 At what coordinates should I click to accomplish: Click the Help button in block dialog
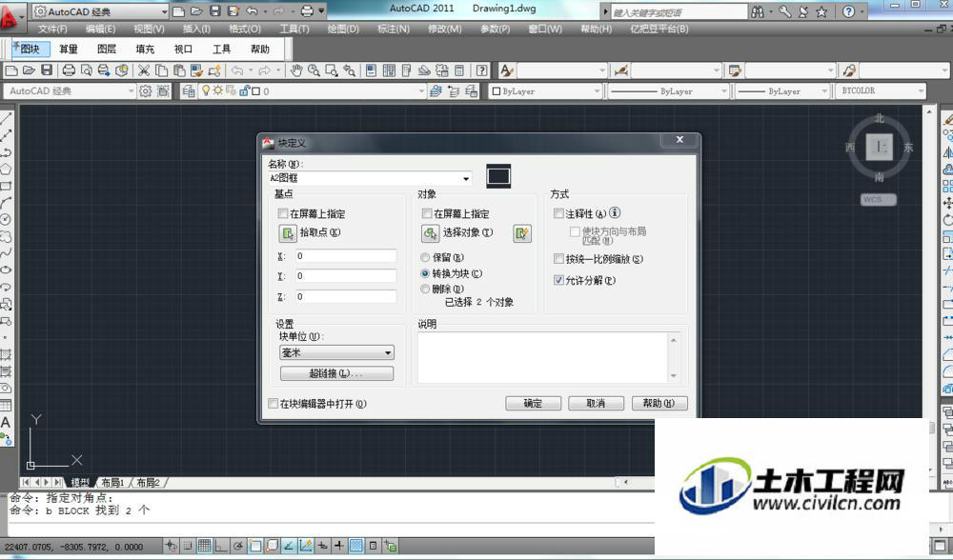point(659,403)
